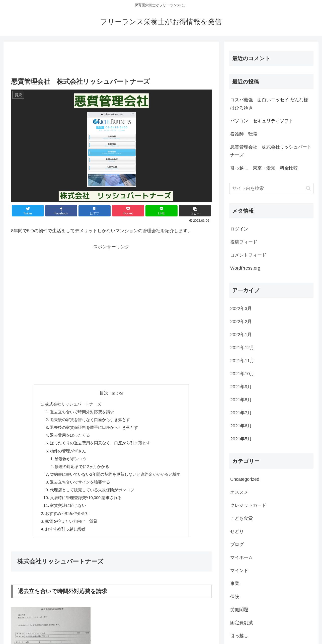Jump to 家賃交渉に応じない section

click(68, 506)
